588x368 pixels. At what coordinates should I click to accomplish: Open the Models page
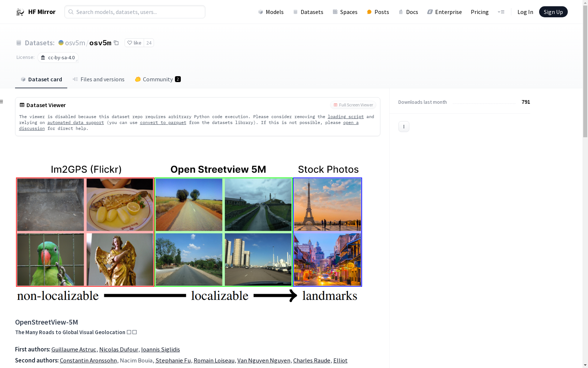tap(271, 12)
